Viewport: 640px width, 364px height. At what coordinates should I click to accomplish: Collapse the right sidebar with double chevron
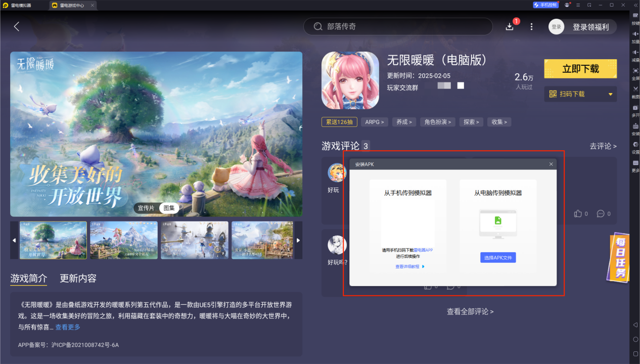coord(635,5)
